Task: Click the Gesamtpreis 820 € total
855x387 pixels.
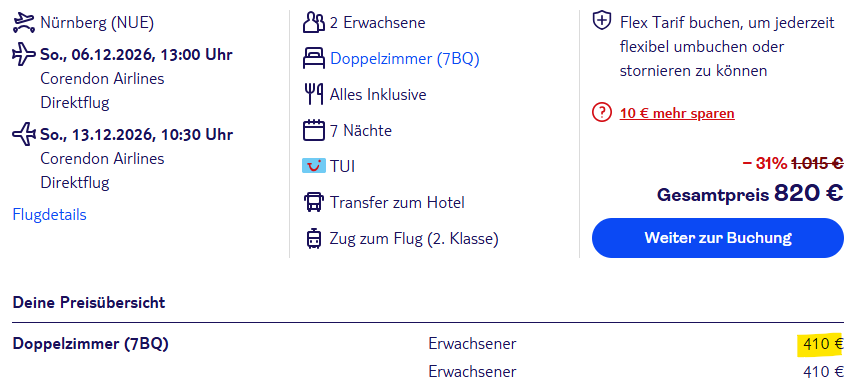Action: pyautogui.click(x=750, y=193)
